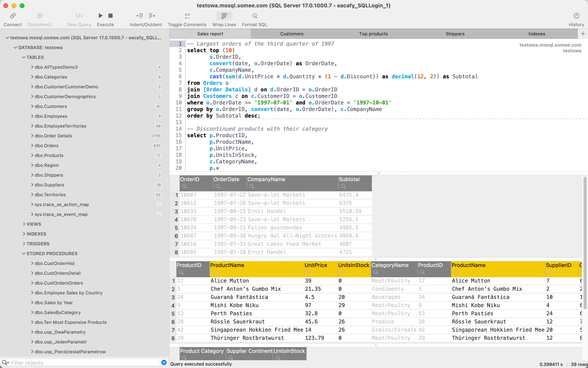Viewport: 588px width, 368px height.
Task: Select dbo.Sales by Year procedure
Action: tap(54, 303)
